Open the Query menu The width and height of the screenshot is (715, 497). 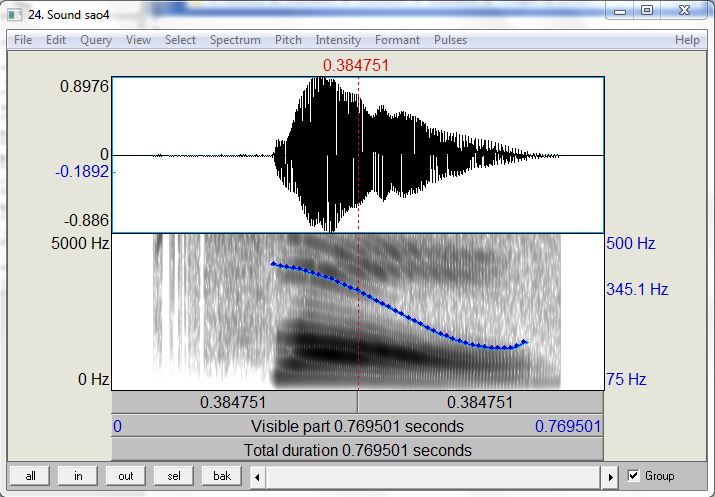(96, 40)
